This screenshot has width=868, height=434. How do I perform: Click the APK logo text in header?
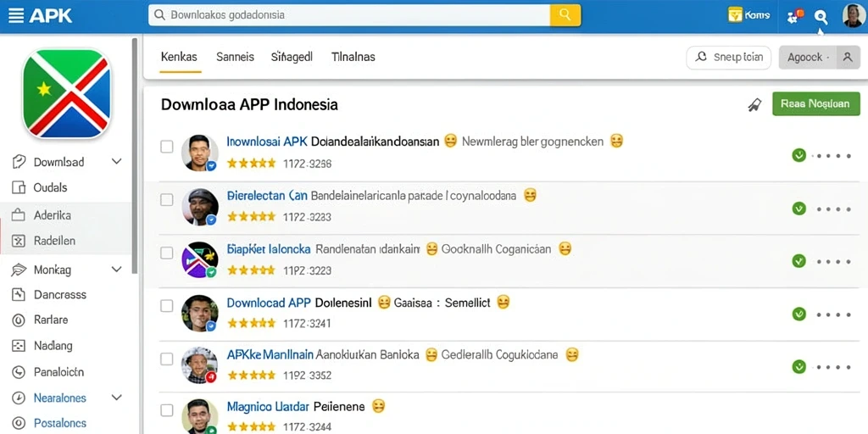tap(50, 15)
